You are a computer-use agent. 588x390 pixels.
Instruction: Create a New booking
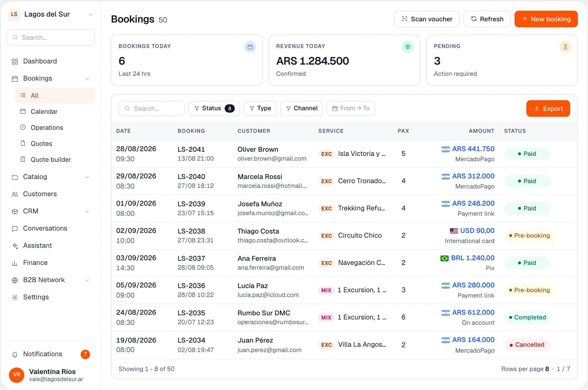546,19
